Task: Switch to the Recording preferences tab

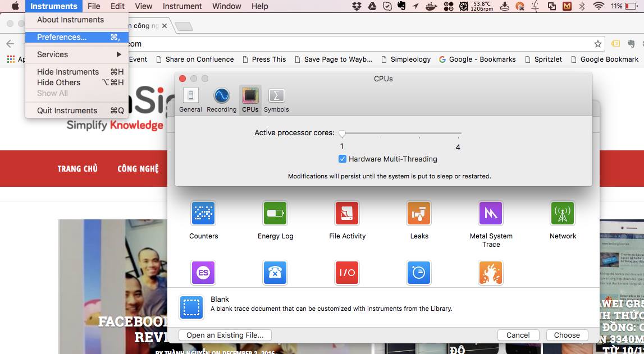Action: coord(221,100)
